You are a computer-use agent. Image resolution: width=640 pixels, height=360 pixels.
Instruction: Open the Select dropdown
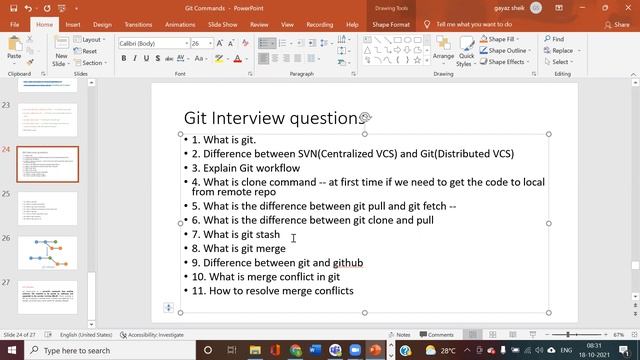pos(559,62)
